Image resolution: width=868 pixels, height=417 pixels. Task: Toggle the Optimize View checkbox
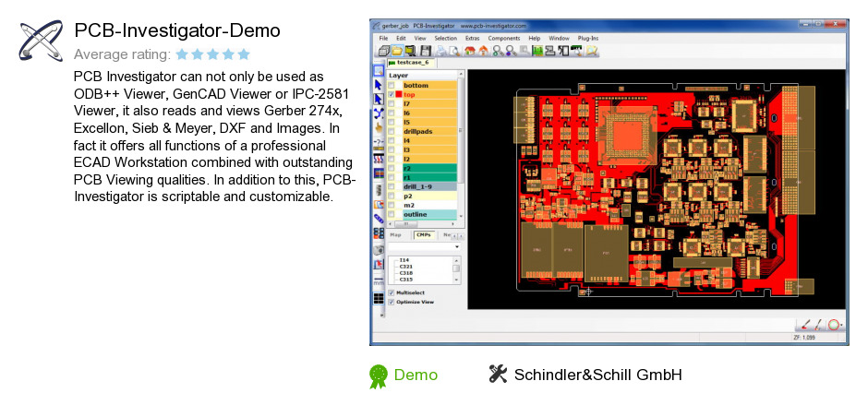(391, 302)
